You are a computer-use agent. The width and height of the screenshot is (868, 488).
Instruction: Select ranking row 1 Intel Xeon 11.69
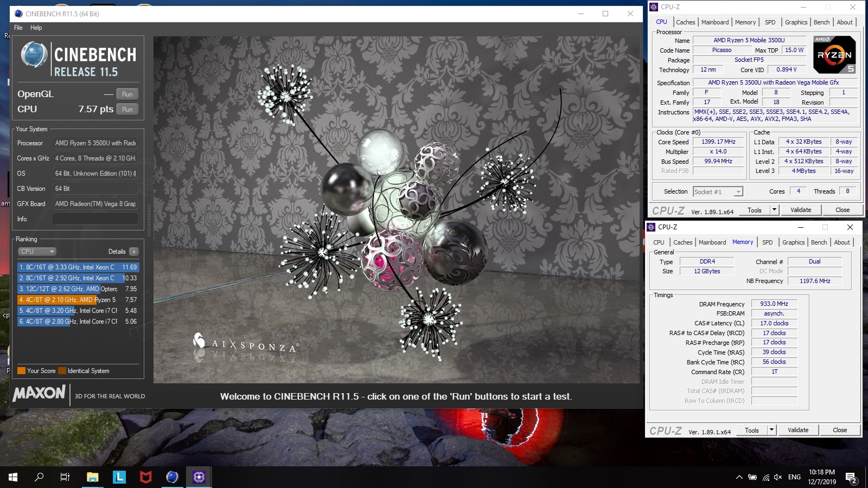tap(78, 267)
